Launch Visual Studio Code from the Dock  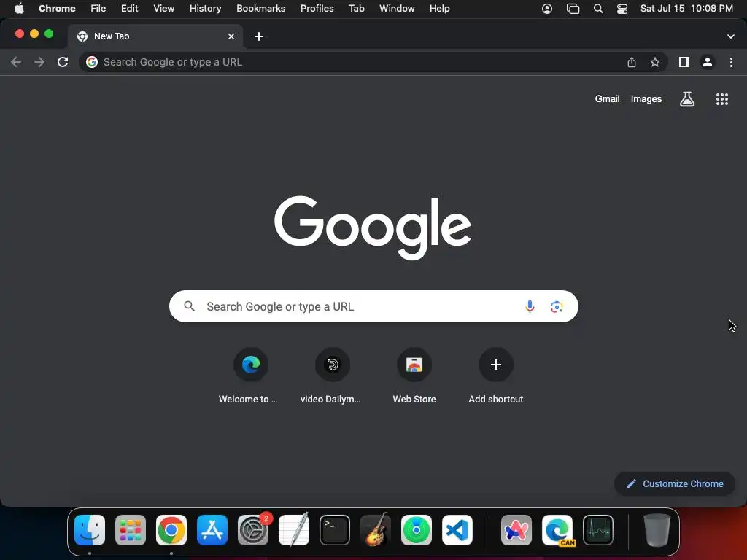(x=457, y=530)
